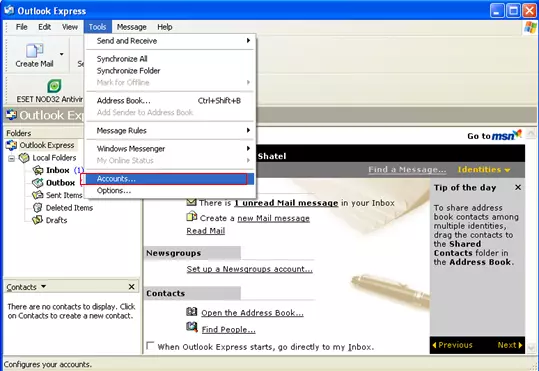Select the Inbox folder icon

coord(38,170)
